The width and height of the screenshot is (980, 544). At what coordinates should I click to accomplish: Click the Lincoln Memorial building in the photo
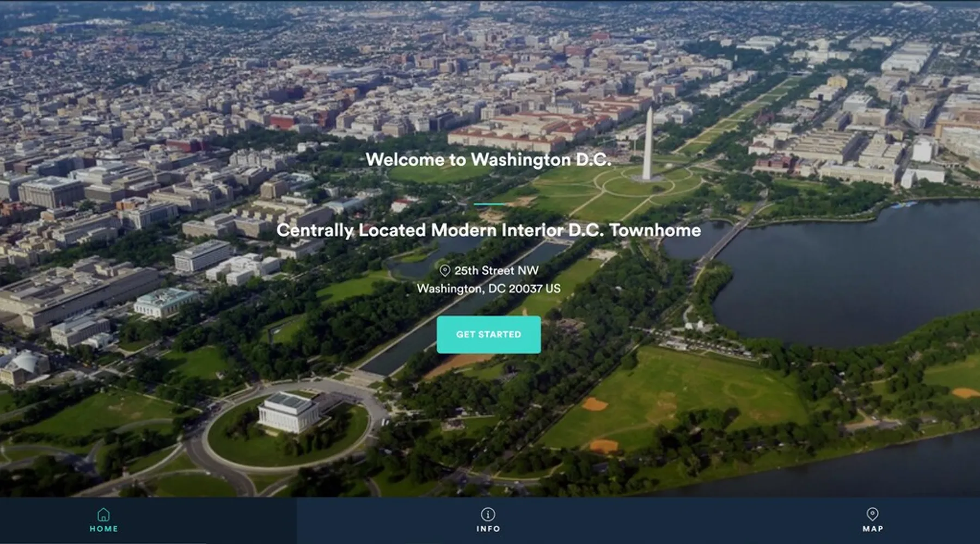[287, 412]
